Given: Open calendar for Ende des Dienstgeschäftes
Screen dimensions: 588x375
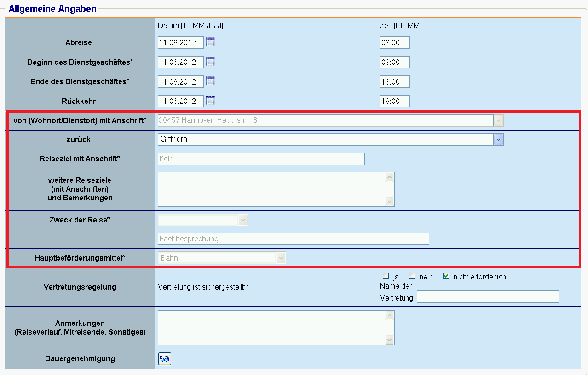Looking at the screenshot, I should pyautogui.click(x=210, y=81).
